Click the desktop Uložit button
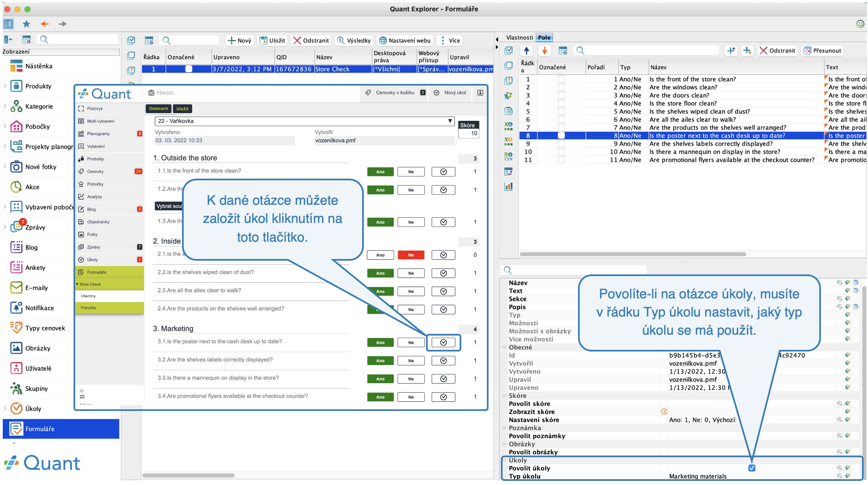 (x=272, y=40)
